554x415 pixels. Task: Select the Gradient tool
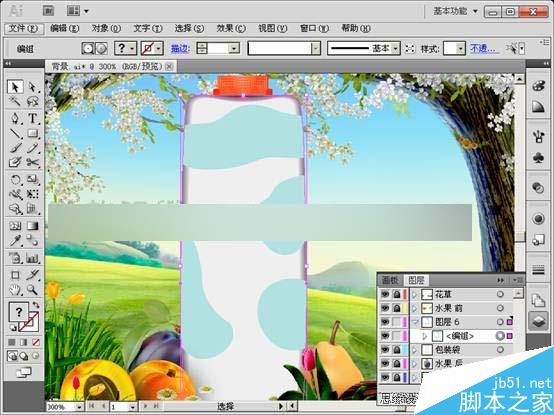click(32, 226)
